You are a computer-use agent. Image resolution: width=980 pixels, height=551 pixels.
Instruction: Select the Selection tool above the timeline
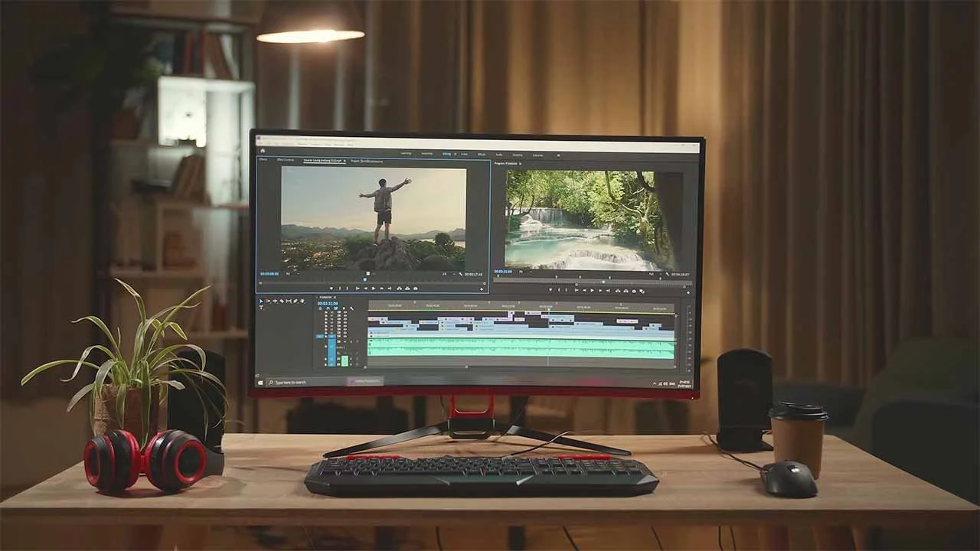[260, 300]
